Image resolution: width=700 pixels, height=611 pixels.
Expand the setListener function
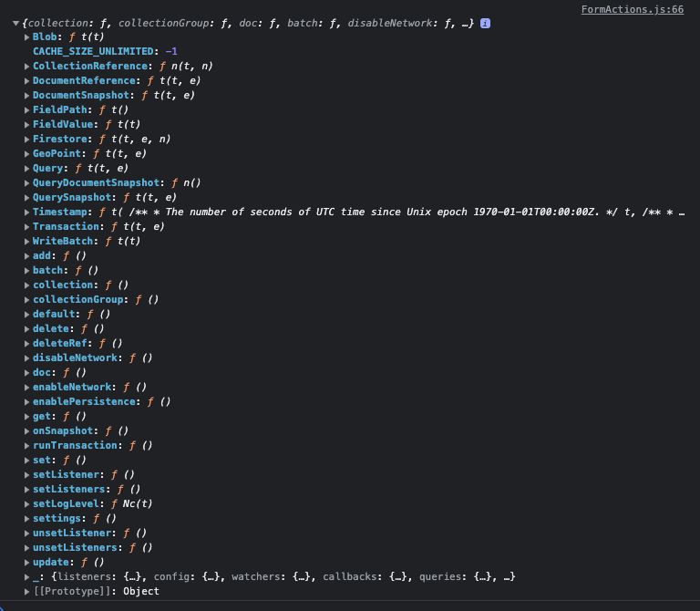[x=26, y=475]
